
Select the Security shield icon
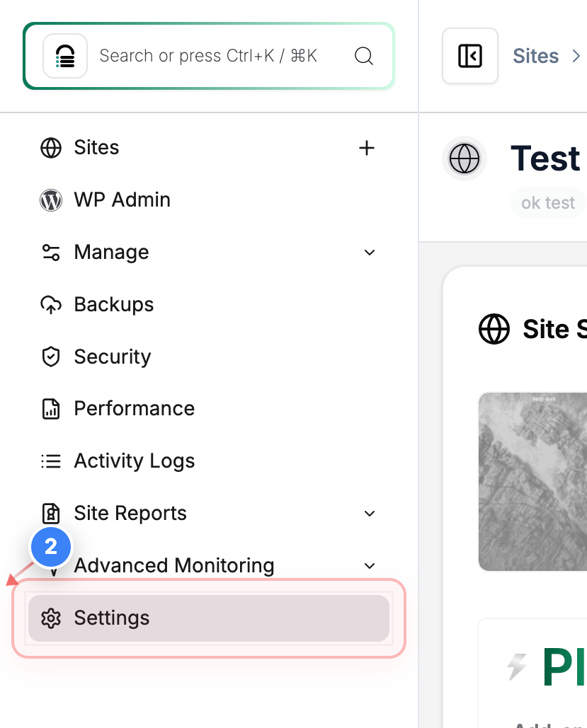(x=50, y=357)
